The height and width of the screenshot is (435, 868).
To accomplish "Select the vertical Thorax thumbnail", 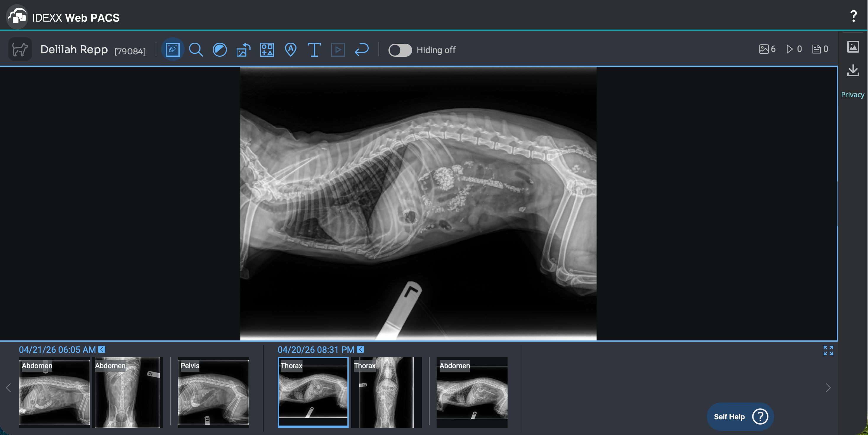I will click(386, 392).
